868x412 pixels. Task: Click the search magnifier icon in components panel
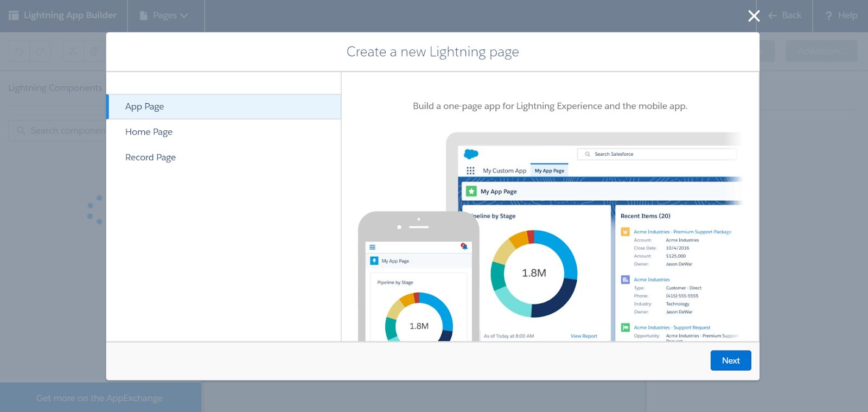click(21, 130)
